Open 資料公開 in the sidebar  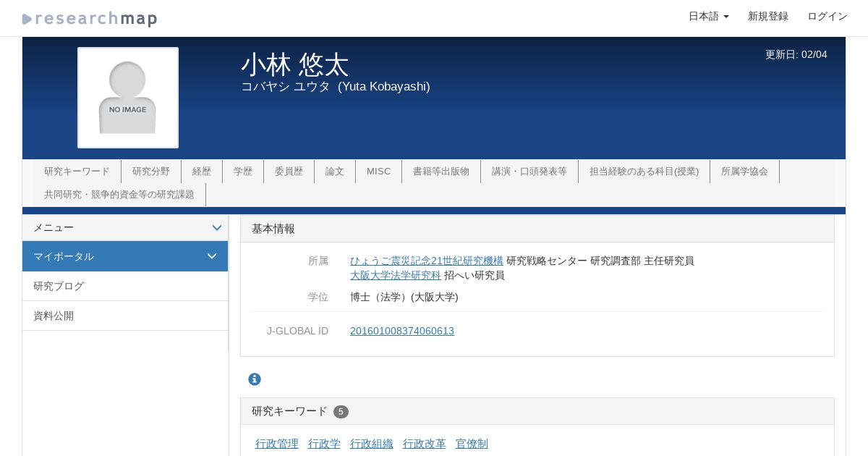(x=125, y=316)
